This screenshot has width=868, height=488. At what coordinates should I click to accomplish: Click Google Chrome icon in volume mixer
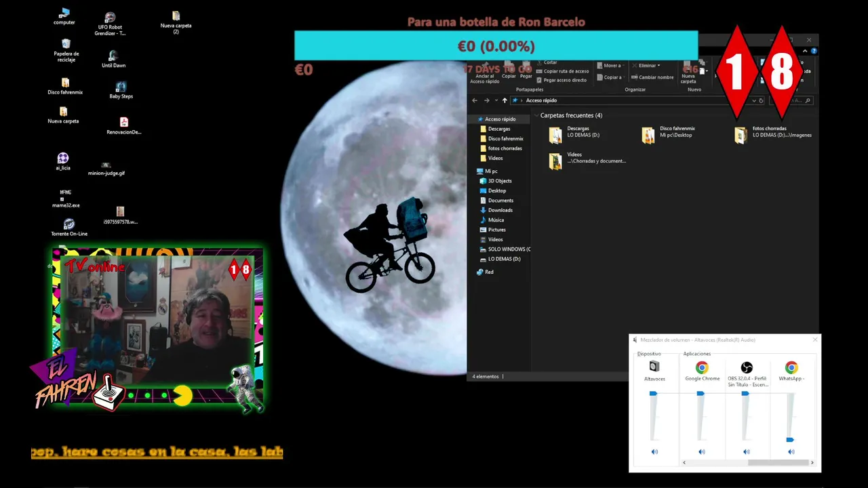702,367
